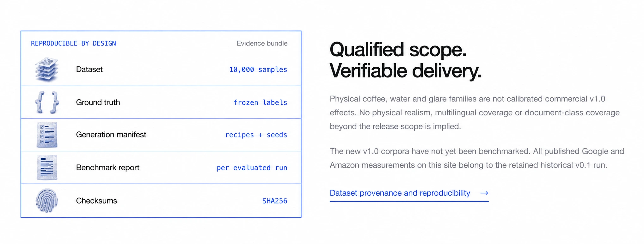The width and height of the screenshot is (644, 244).
Task: Open the Dataset provenance and reproducibility link
Action: tap(400, 193)
